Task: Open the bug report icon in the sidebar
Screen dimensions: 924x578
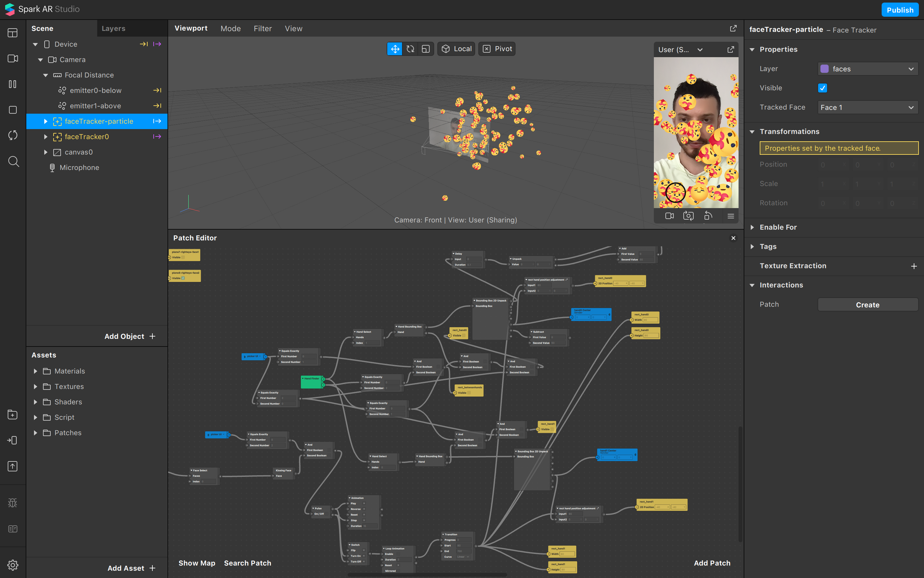Action: coord(13,503)
